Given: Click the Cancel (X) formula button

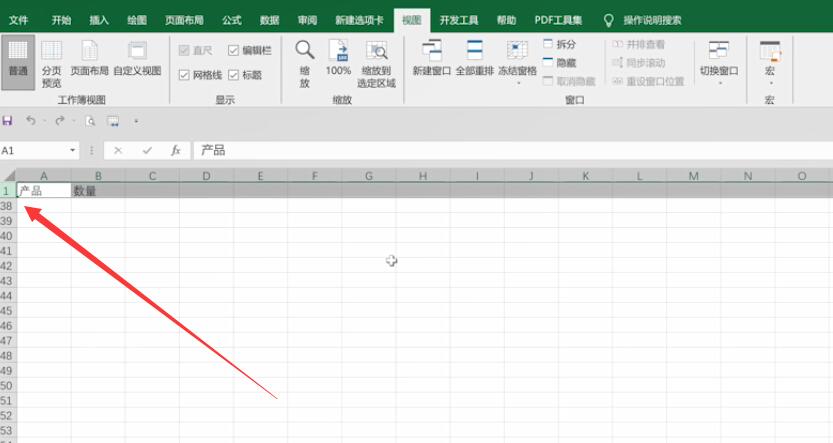Looking at the screenshot, I should (118, 151).
